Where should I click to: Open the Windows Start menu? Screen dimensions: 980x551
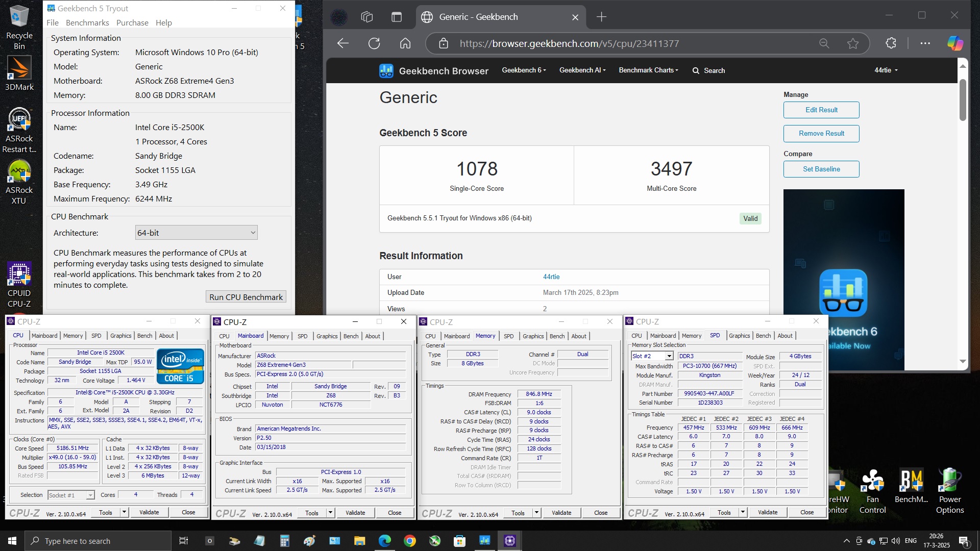point(12,541)
